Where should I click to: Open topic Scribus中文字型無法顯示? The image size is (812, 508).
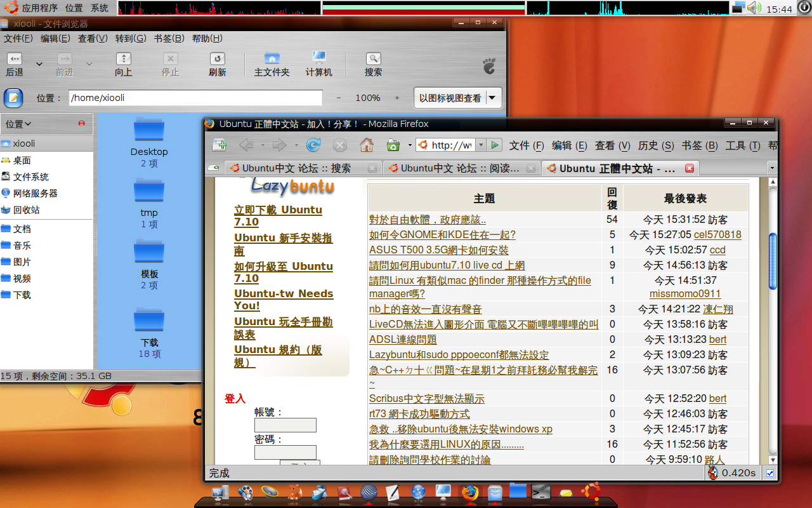tap(427, 399)
